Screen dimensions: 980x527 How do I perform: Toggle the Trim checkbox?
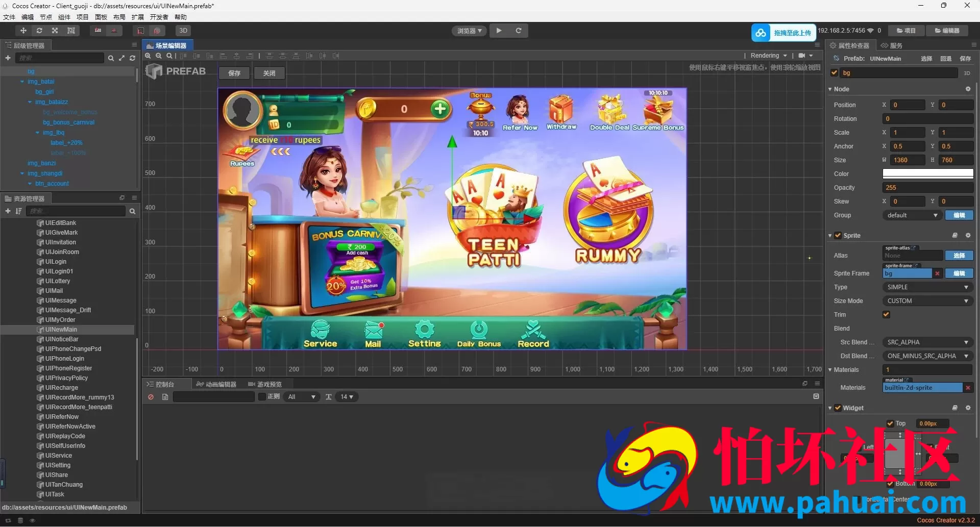(x=886, y=314)
